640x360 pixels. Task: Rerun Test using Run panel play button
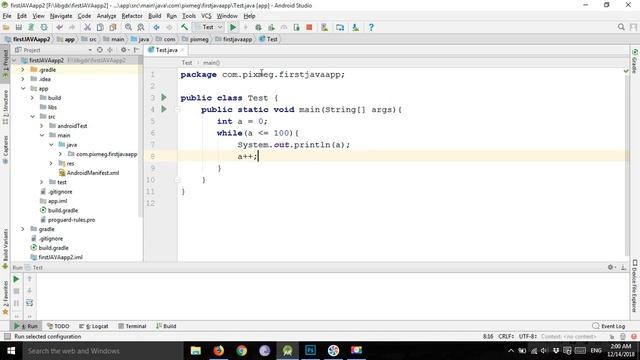16,279
